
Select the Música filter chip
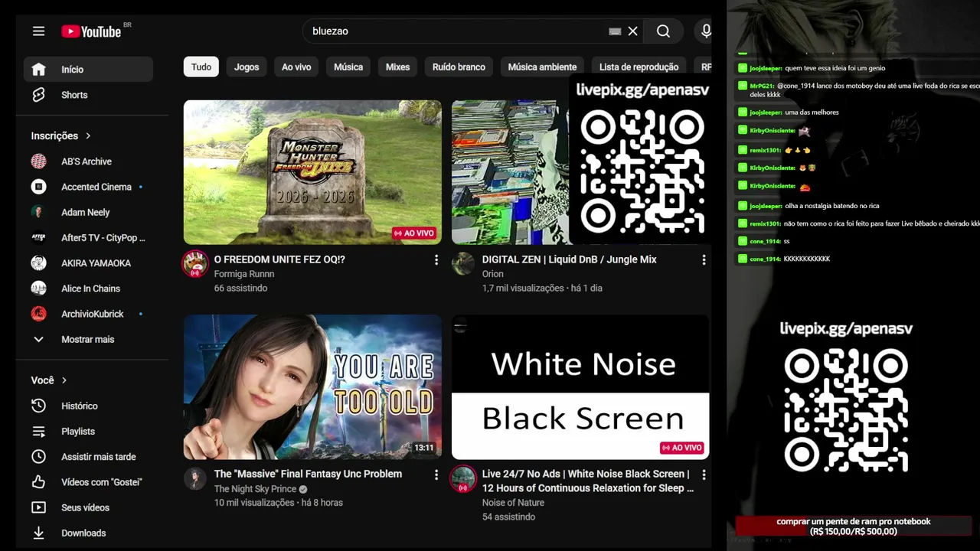348,67
